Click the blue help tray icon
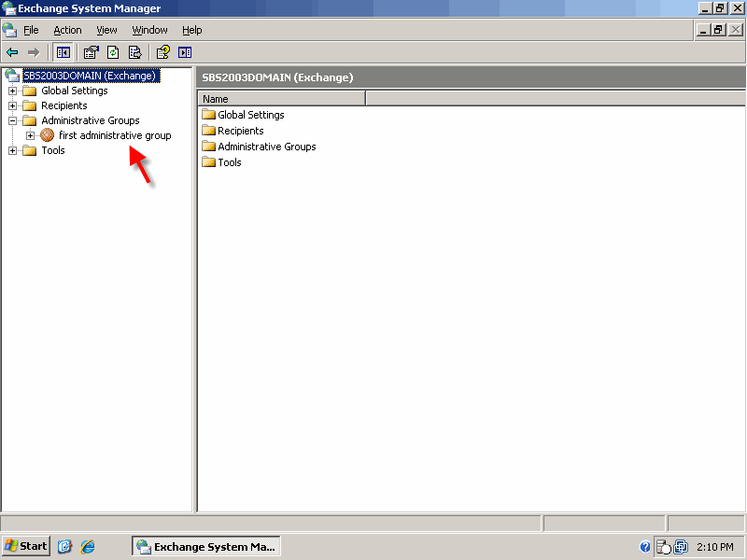This screenshot has height=560, width=747. pos(645,547)
